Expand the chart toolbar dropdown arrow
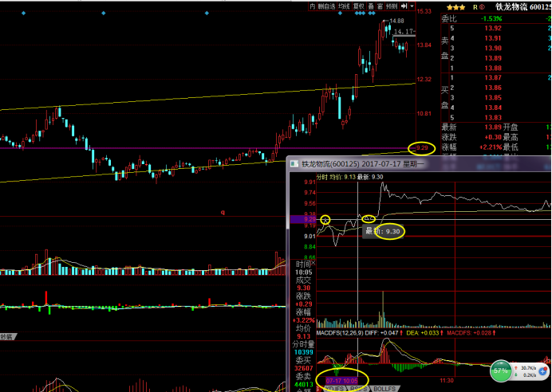Screen dimensions: 552x392 coord(412,6)
